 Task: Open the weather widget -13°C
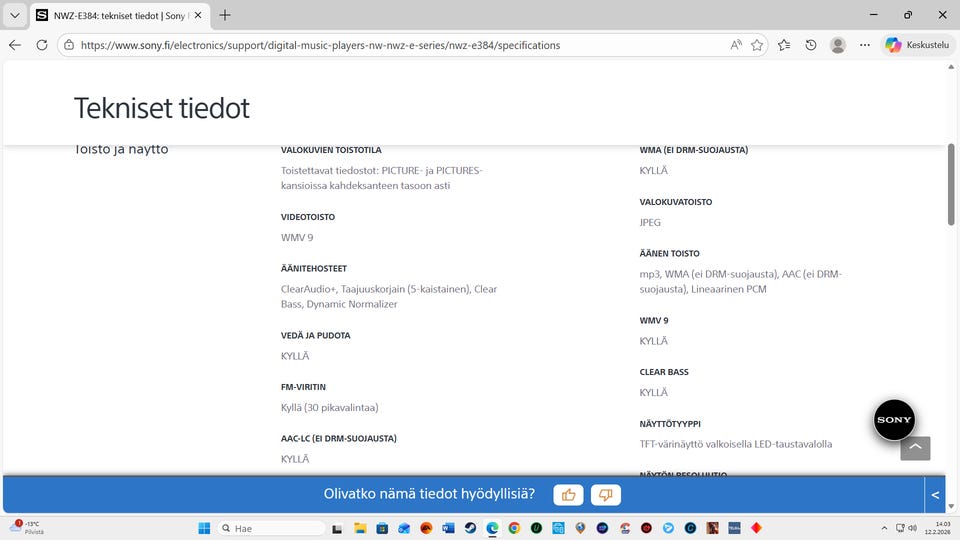26,528
